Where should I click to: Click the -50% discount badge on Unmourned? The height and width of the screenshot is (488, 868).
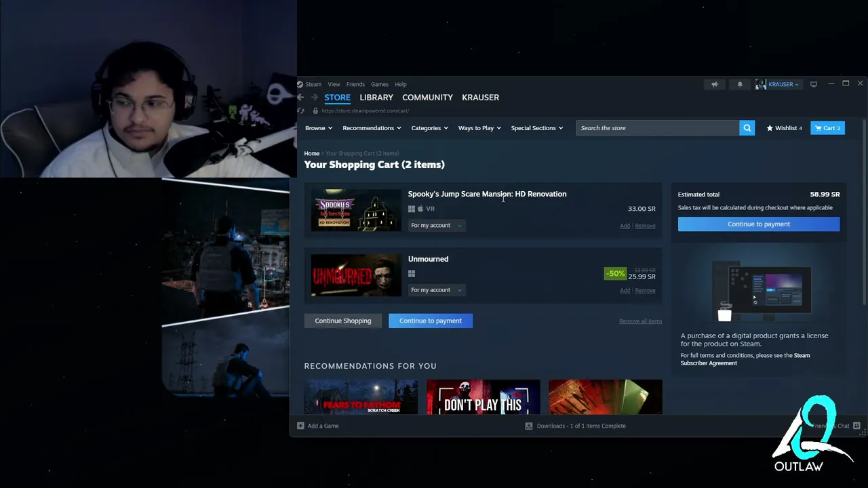click(615, 274)
